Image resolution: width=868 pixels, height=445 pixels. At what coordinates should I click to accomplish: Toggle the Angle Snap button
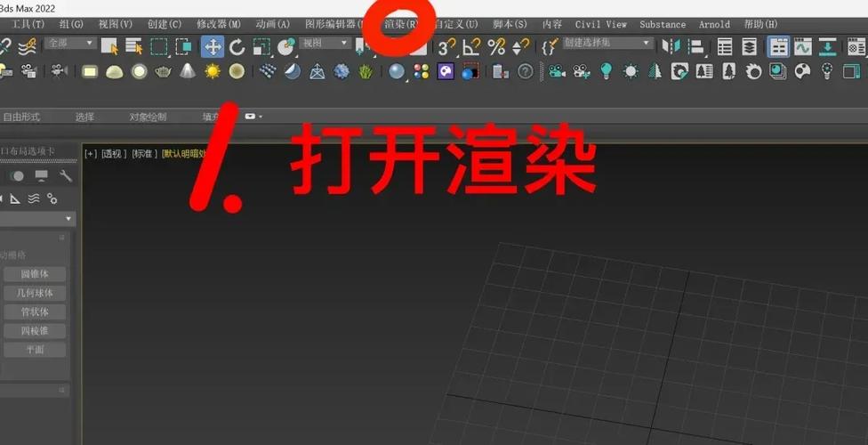coord(471,47)
